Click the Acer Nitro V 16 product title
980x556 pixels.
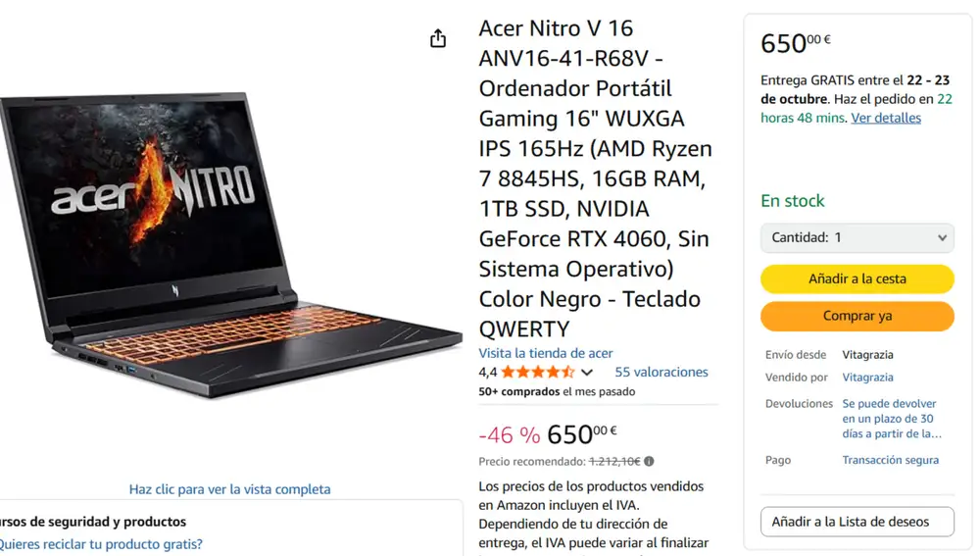click(596, 178)
